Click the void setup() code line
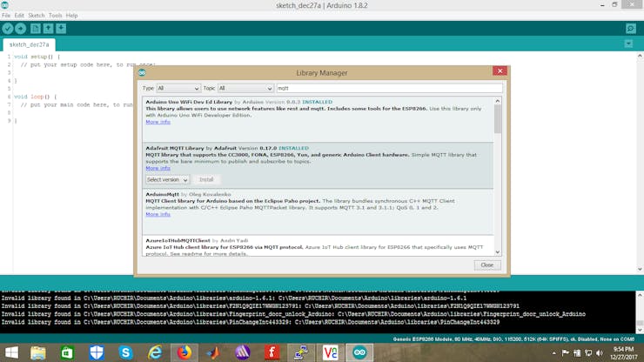Image resolution: width=644 pixels, height=362 pixels. coord(37,57)
